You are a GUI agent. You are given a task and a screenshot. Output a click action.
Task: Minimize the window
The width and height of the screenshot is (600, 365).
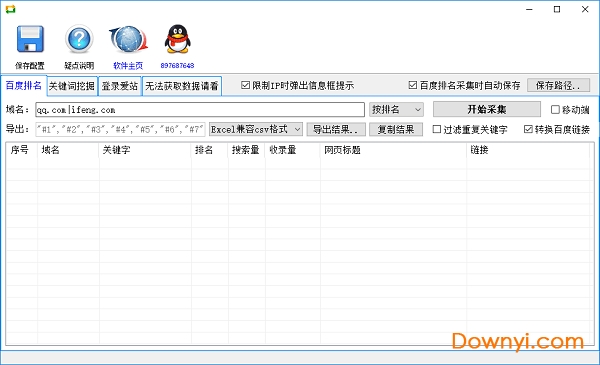click(529, 9)
